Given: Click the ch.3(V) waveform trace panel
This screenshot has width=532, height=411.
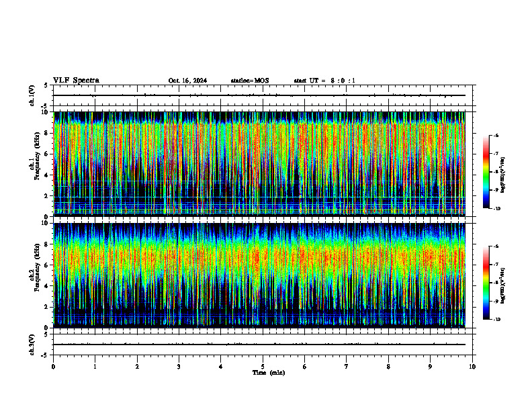Looking at the screenshot, I should (x=263, y=345).
